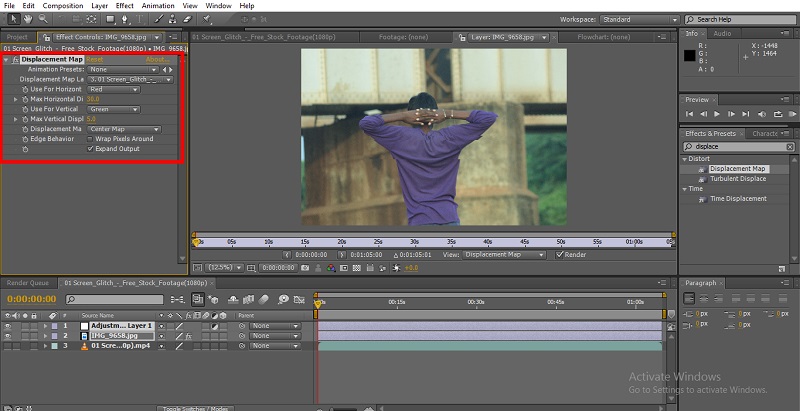
Task: Hide the Adjustment Layer 1 eye toggle
Action: (8, 326)
